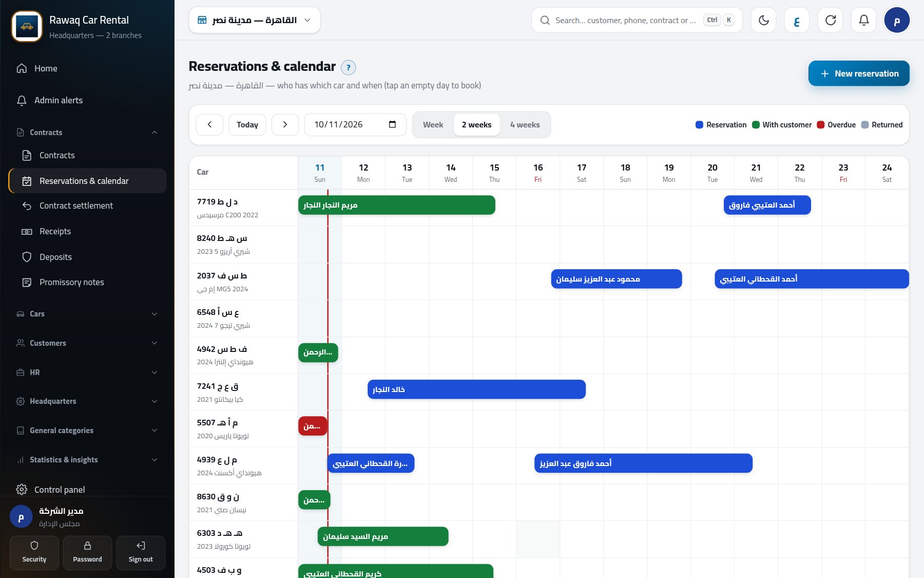The height and width of the screenshot is (578, 924).
Task: Click Sign out button
Action: (141, 553)
